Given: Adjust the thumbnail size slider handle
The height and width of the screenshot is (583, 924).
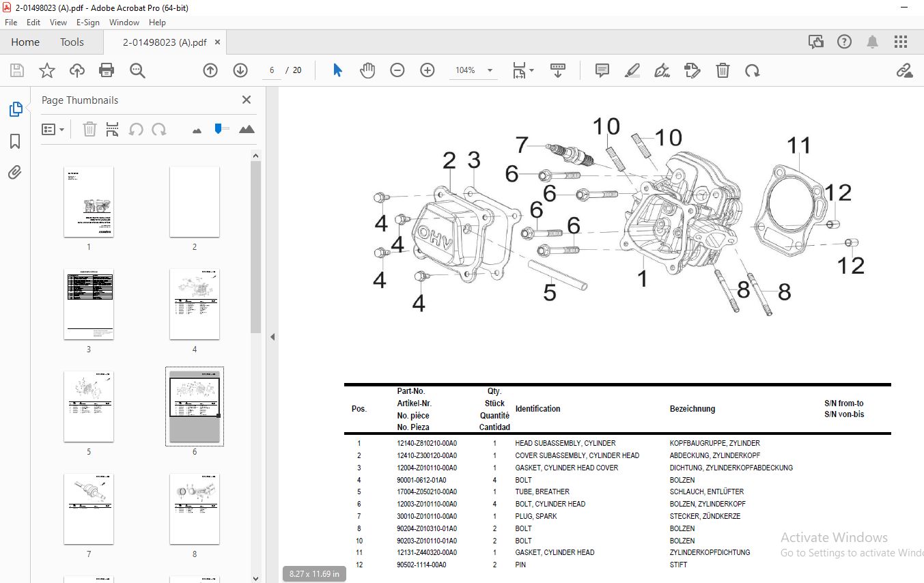Looking at the screenshot, I should [219, 128].
